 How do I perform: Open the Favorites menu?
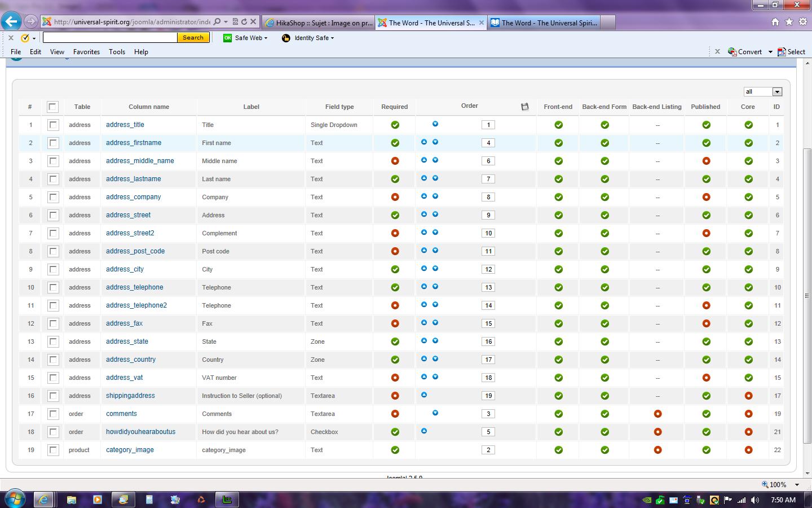[x=86, y=52]
